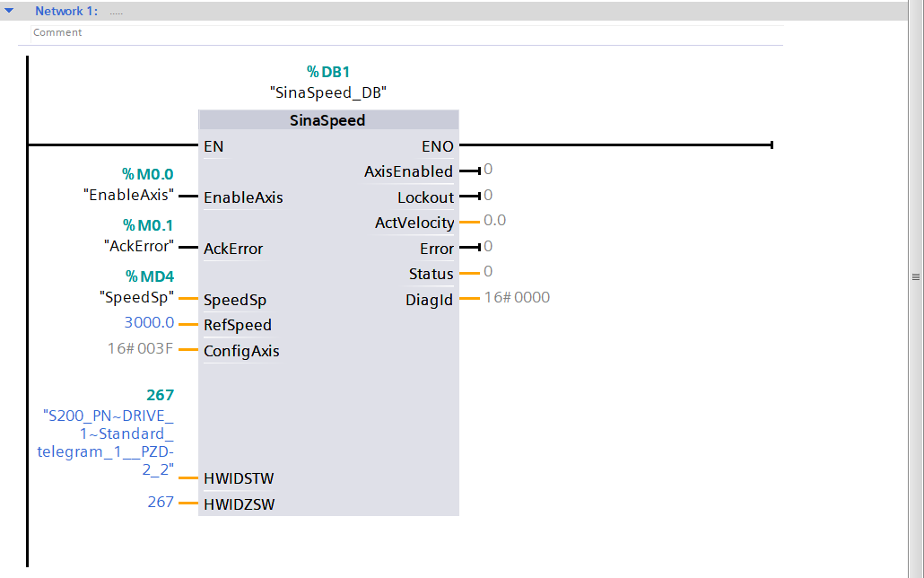Click the Status output pin
This screenshot has width=924, height=578.
pyautogui.click(x=431, y=275)
